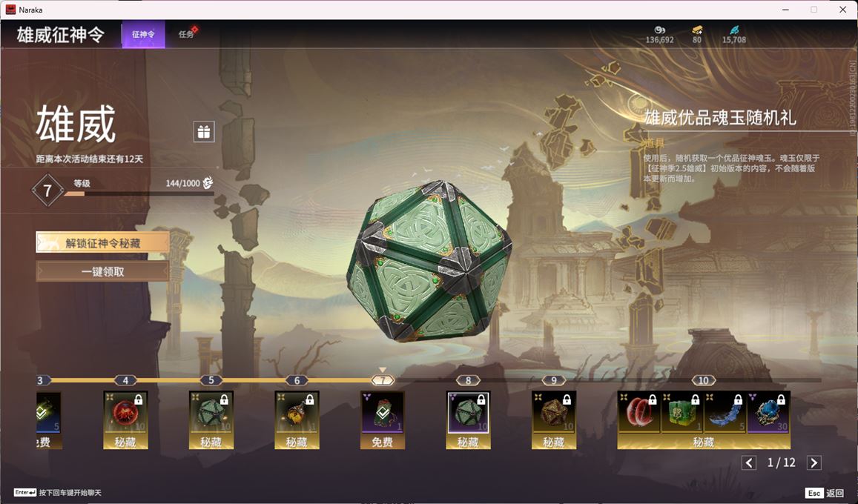Viewport: 858px width, 504px height.
Task: Click the gold coin currency icon
Action: 659,30
